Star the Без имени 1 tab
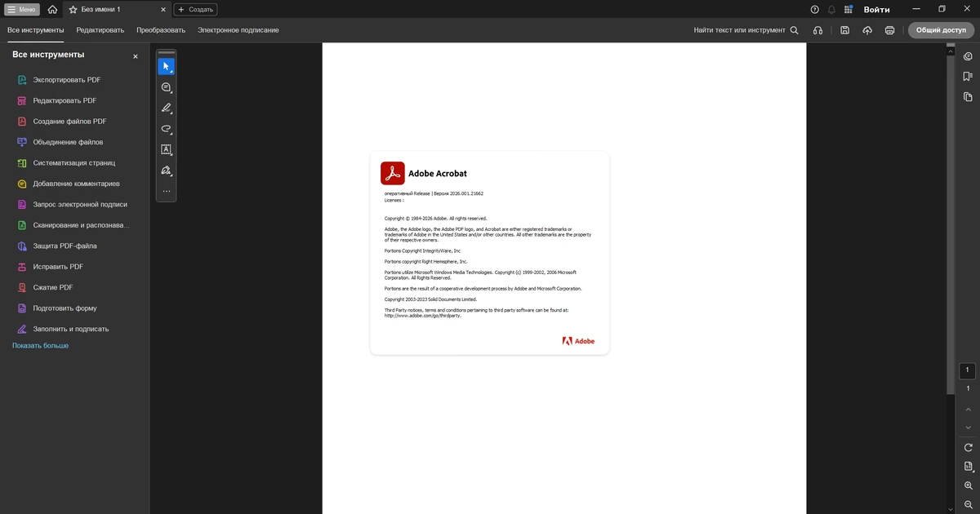980x514 pixels. pos(73,10)
